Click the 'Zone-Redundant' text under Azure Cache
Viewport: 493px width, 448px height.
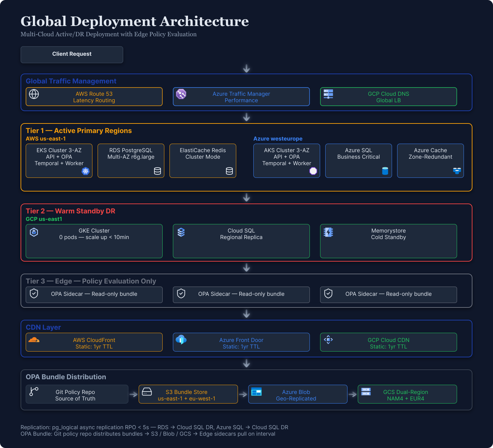[x=430, y=157]
